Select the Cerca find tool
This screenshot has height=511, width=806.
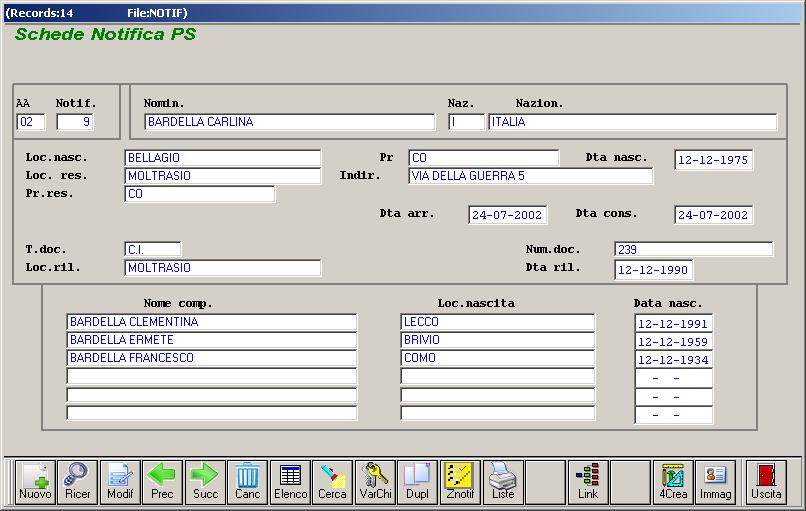333,482
